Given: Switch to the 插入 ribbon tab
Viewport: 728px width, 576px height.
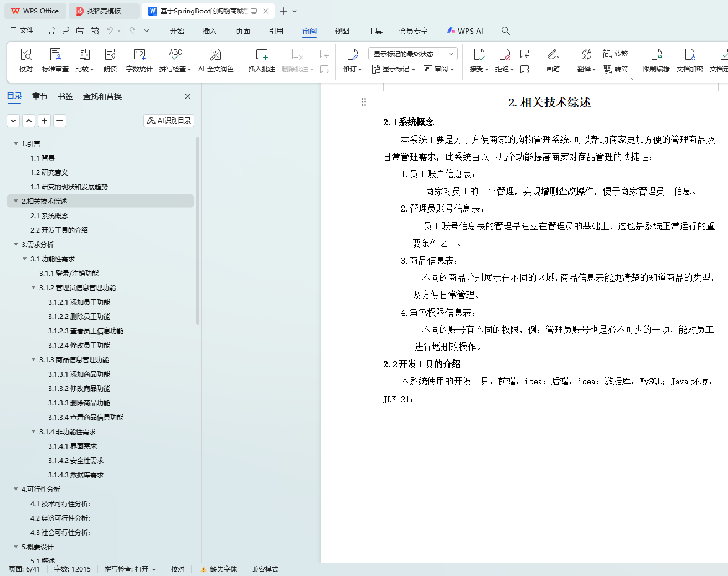Looking at the screenshot, I should pyautogui.click(x=210, y=31).
